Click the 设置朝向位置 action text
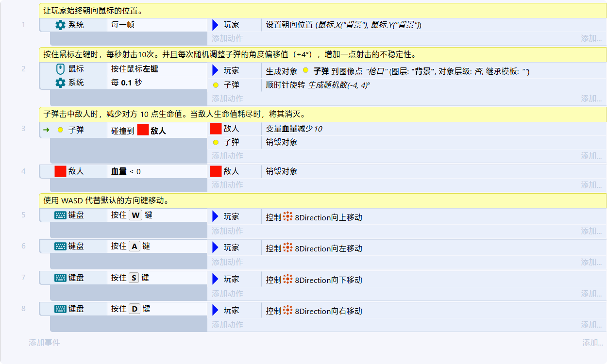This screenshot has height=364, width=607. click(x=344, y=25)
